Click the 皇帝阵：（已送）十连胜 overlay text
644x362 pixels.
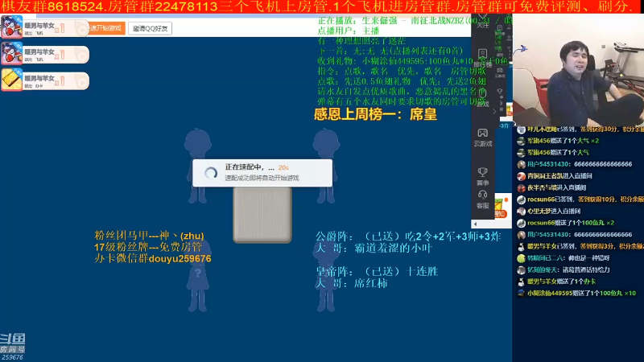(x=377, y=271)
